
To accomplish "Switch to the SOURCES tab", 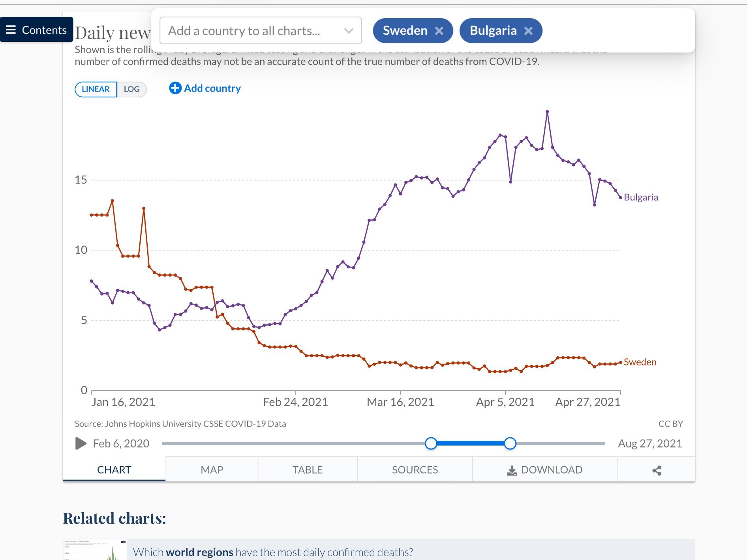I will click(x=415, y=470).
